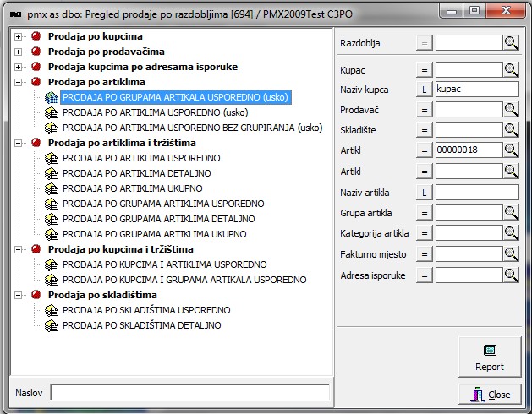Click the Close button
532x414 pixels.
click(490, 394)
